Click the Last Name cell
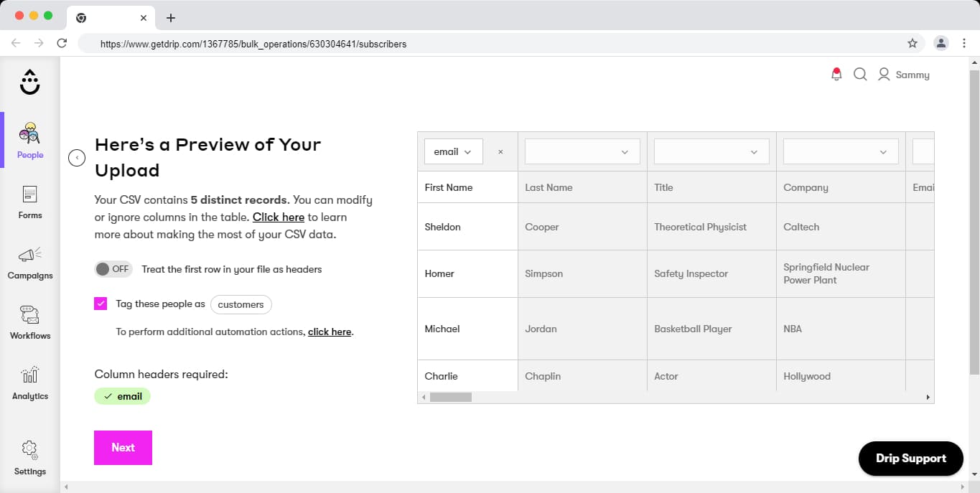This screenshot has height=493, width=980. [x=582, y=187]
